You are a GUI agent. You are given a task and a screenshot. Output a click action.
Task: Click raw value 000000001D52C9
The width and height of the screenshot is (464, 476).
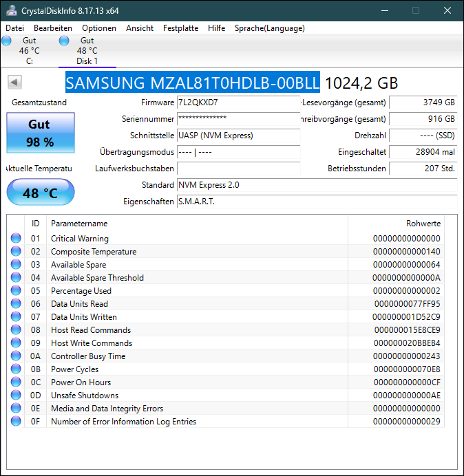(x=406, y=317)
